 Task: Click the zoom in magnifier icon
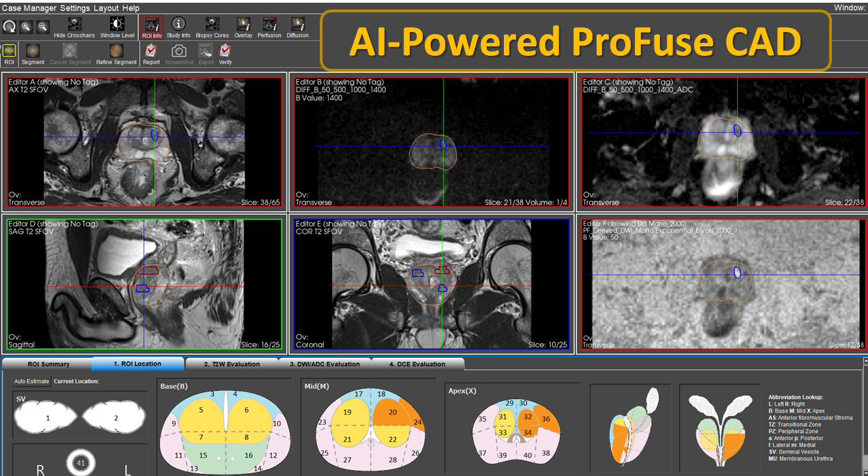(26, 27)
